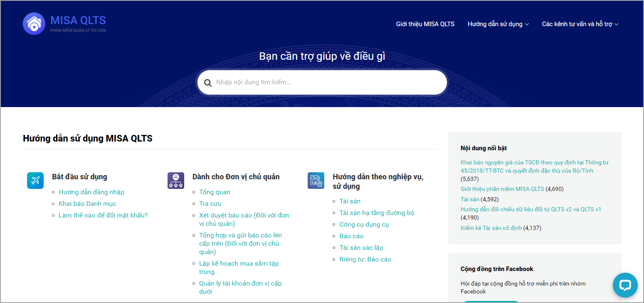644x303 pixels.
Task: Open Lập kế hoạch mua sắm tập trung link
Action: pyautogui.click(x=239, y=268)
